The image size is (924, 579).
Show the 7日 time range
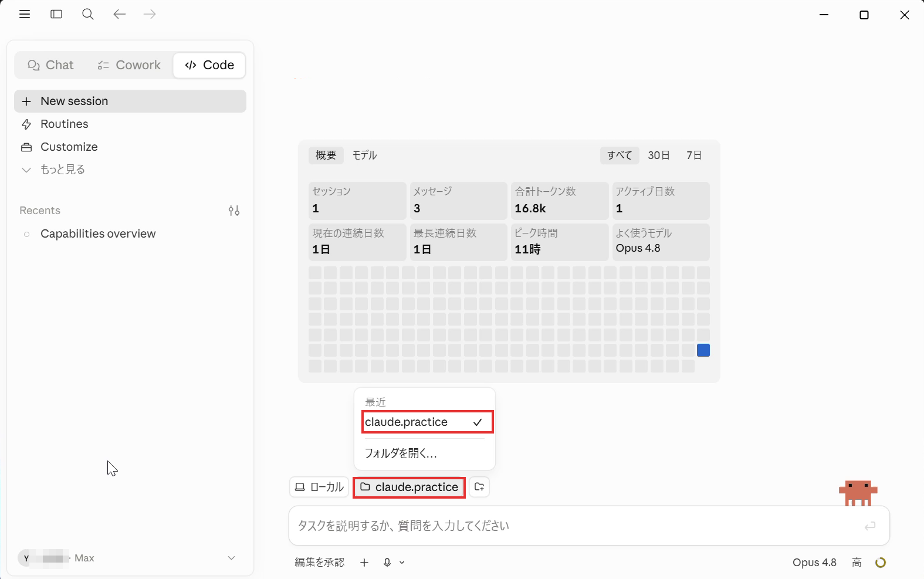coord(694,155)
